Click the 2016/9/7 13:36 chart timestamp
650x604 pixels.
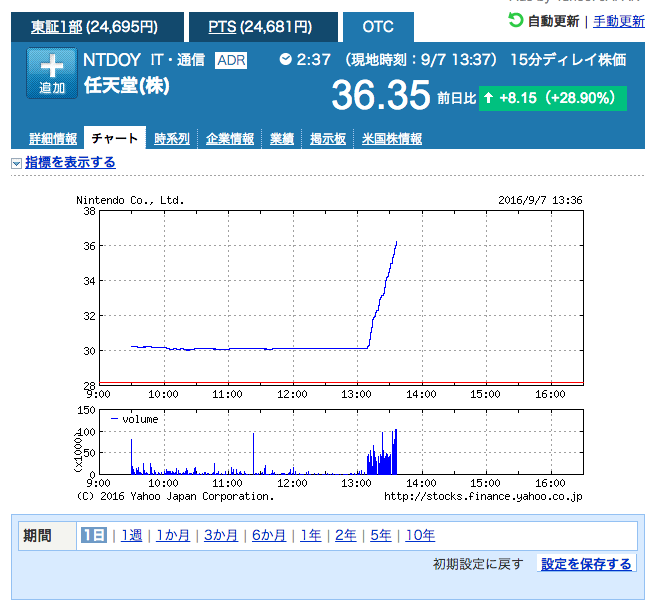pyautogui.click(x=540, y=200)
